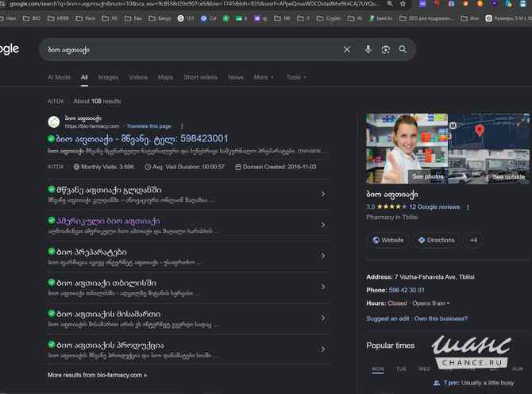
Task: Open the Maps tab
Action: [x=166, y=77]
